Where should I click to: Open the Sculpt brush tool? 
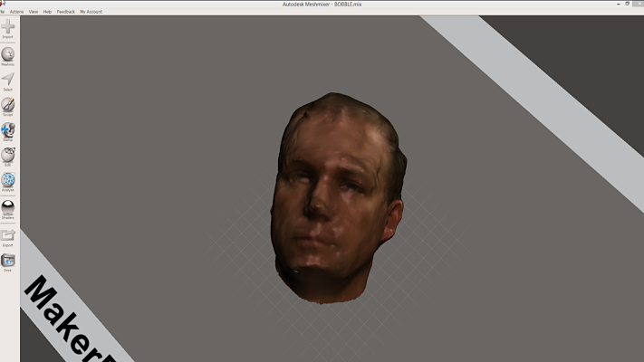pos(8,107)
